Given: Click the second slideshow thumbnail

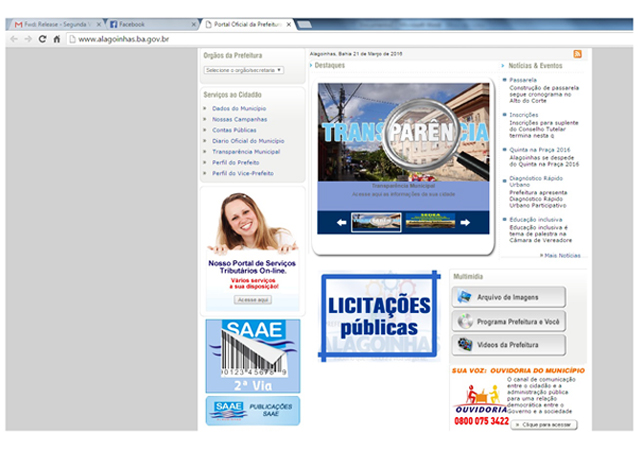Looking at the screenshot, I should [430, 221].
